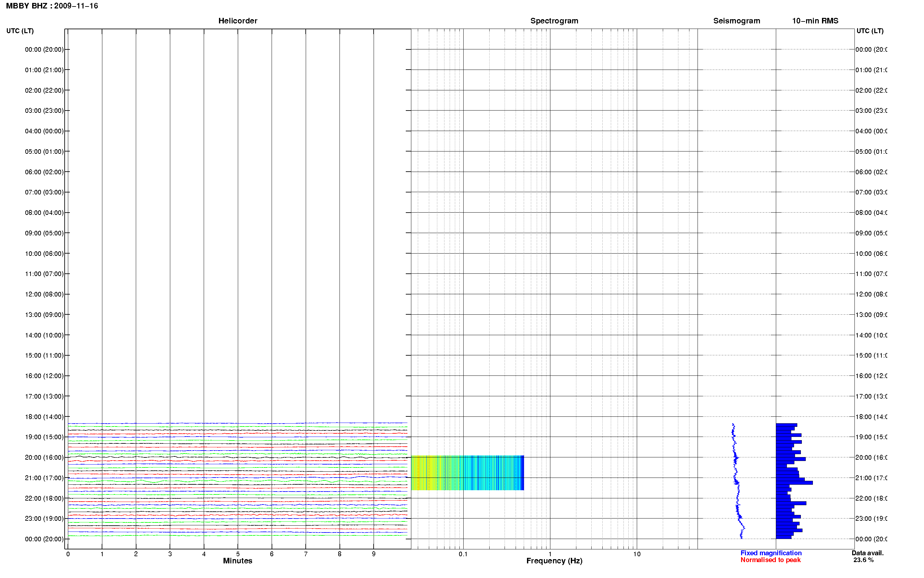This screenshot has width=924, height=578.
Task: Select the Helicorder panel heading
Action: point(237,21)
